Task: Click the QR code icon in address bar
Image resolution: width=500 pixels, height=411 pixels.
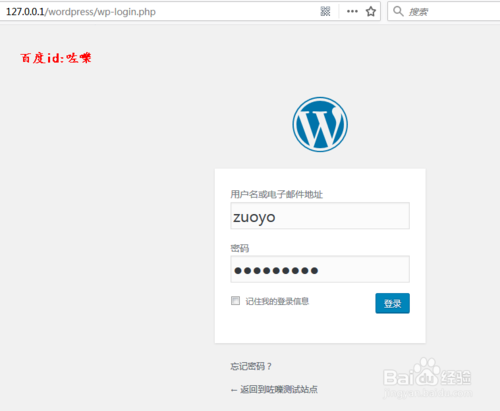Action: (325, 11)
